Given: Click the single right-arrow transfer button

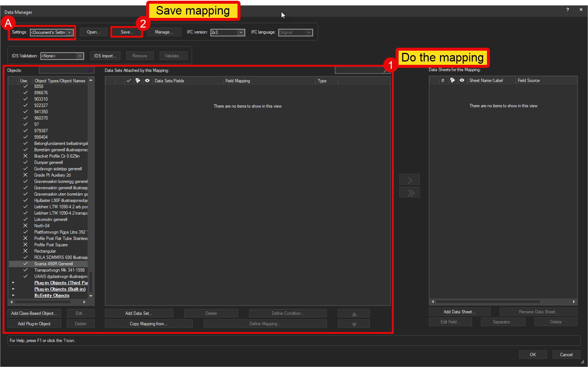Looking at the screenshot, I should click(x=409, y=180).
